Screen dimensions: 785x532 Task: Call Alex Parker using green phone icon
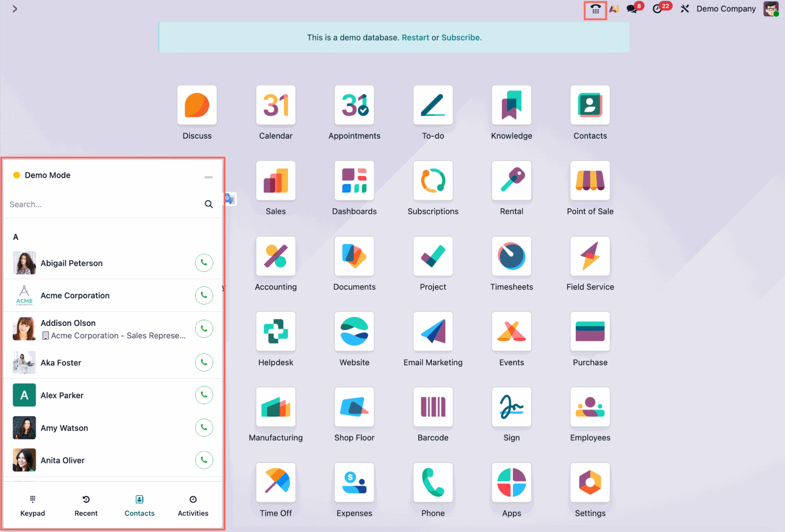(x=204, y=395)
